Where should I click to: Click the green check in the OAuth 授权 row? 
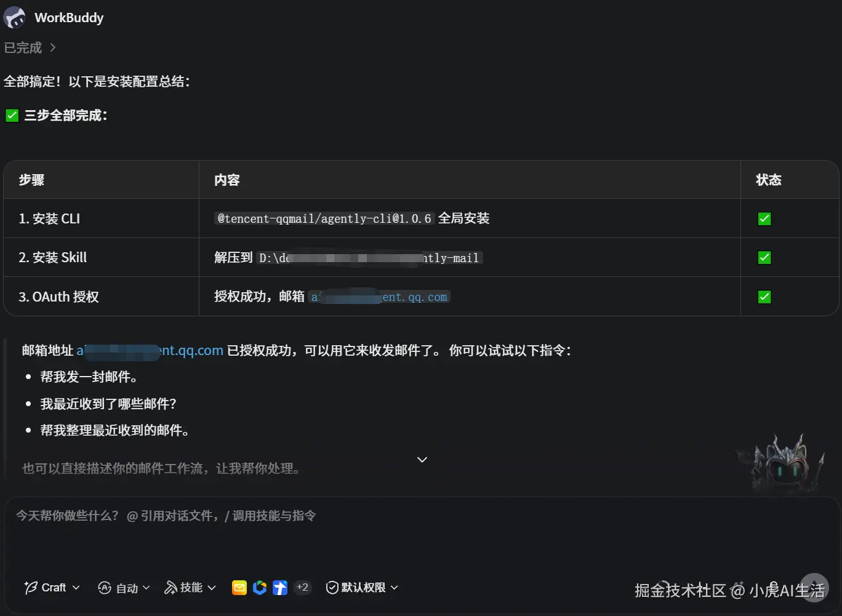point(764,297)
